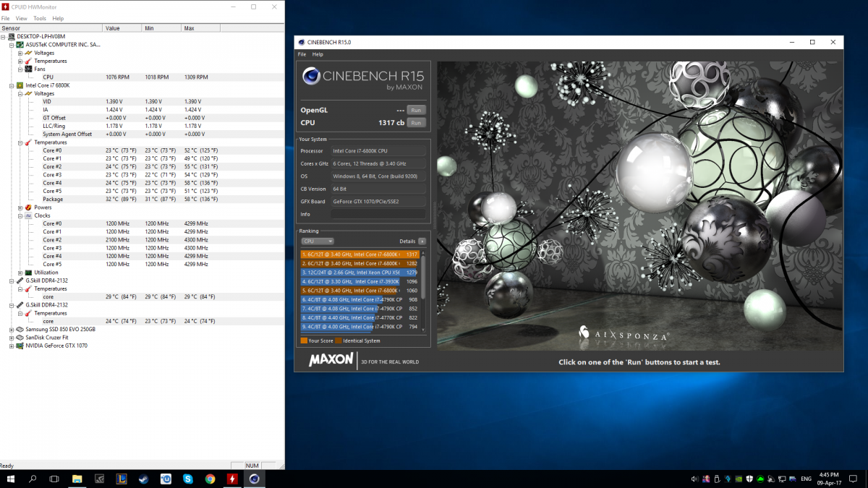Click the volume speaker icon in the system tray
Image resolution: width=868 pixels, height=488 pixels.
(x=695, y=479)
